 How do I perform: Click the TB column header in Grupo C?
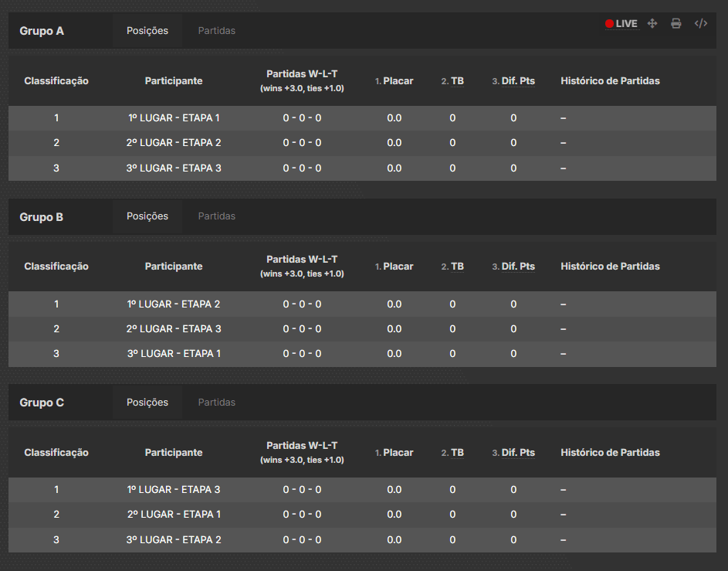coord(457,453)
